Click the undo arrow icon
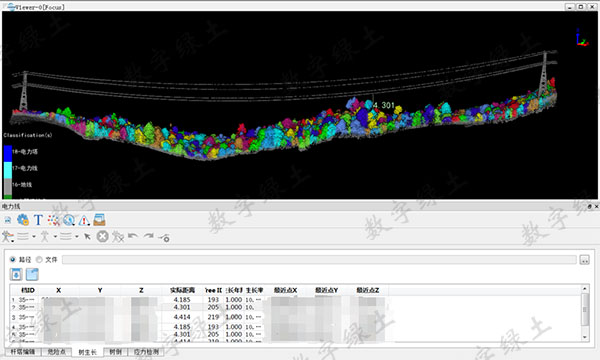 [133, 237]
